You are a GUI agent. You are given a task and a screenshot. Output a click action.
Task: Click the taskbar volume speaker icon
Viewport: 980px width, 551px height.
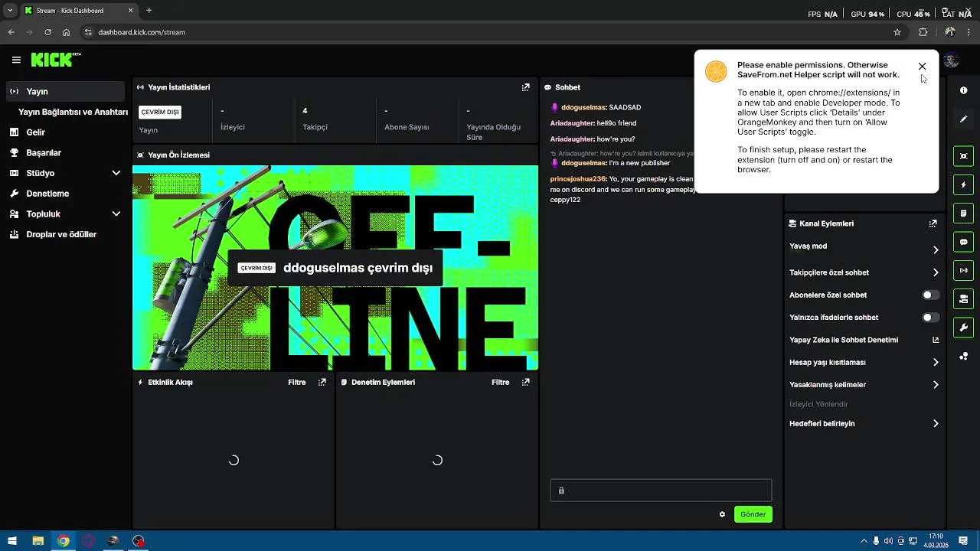point(888,541)
